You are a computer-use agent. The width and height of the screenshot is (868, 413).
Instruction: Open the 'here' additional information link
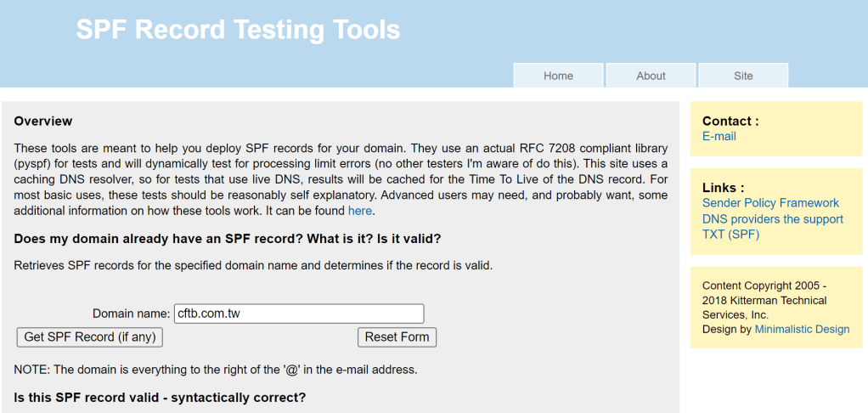click(x=359, y=210)
